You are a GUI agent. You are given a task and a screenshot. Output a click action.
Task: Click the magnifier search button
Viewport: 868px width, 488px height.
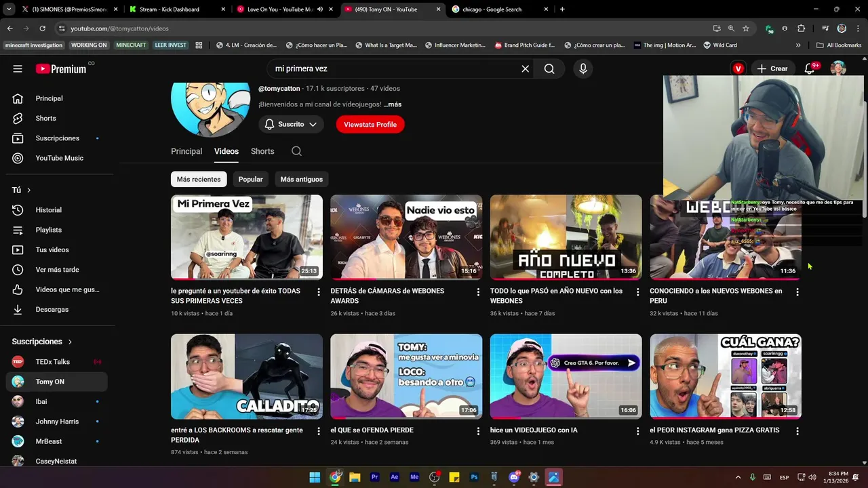[x=549, y=68]
